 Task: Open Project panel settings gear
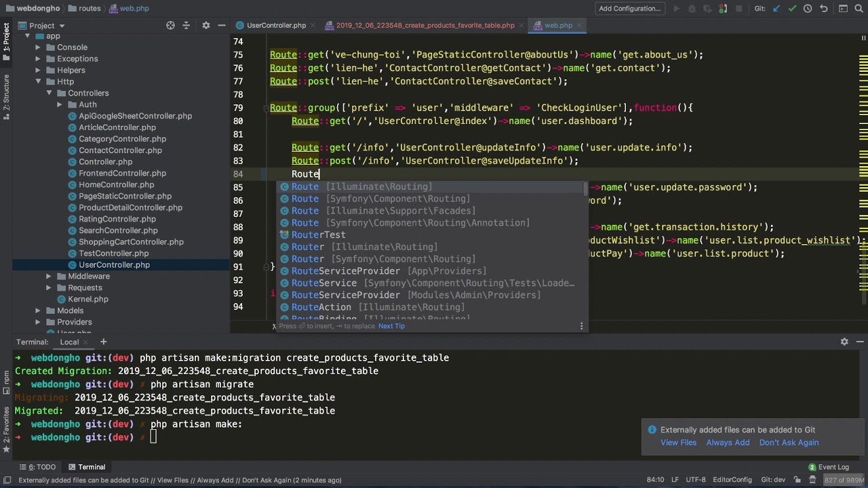(206, 26)
